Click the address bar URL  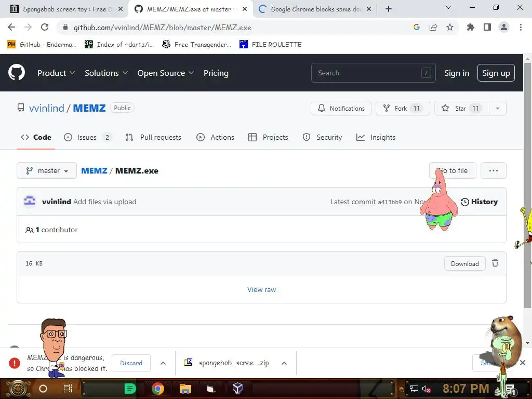pos(162,28)
